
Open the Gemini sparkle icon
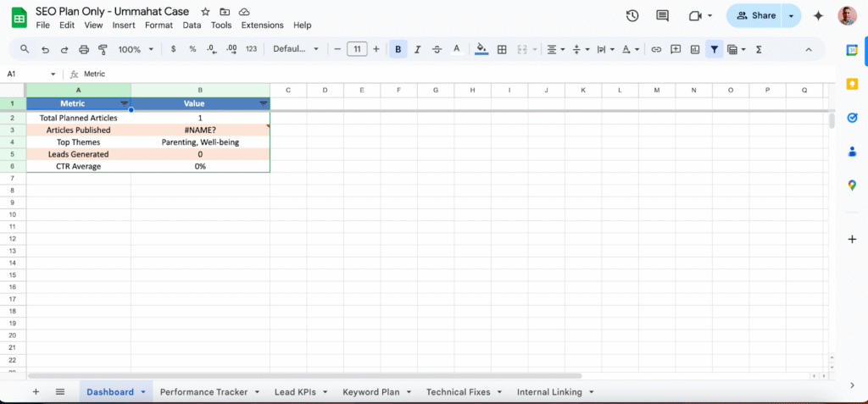tap(818, 16)
